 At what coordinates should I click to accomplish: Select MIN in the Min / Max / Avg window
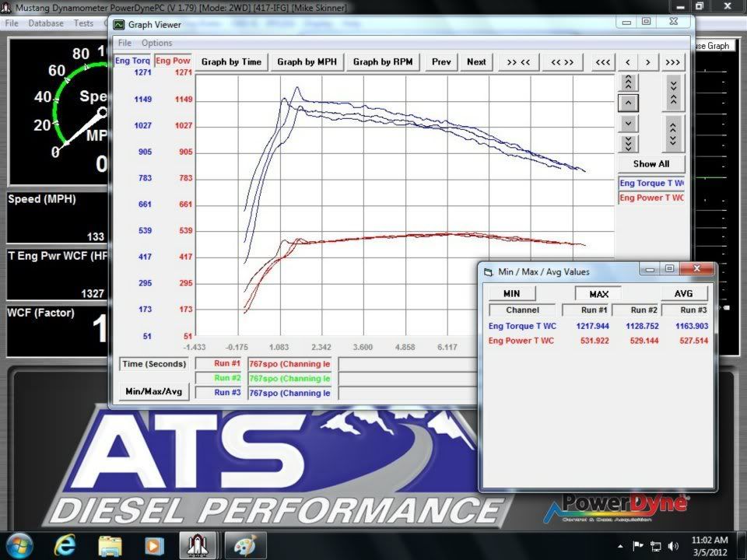point(512,293)
